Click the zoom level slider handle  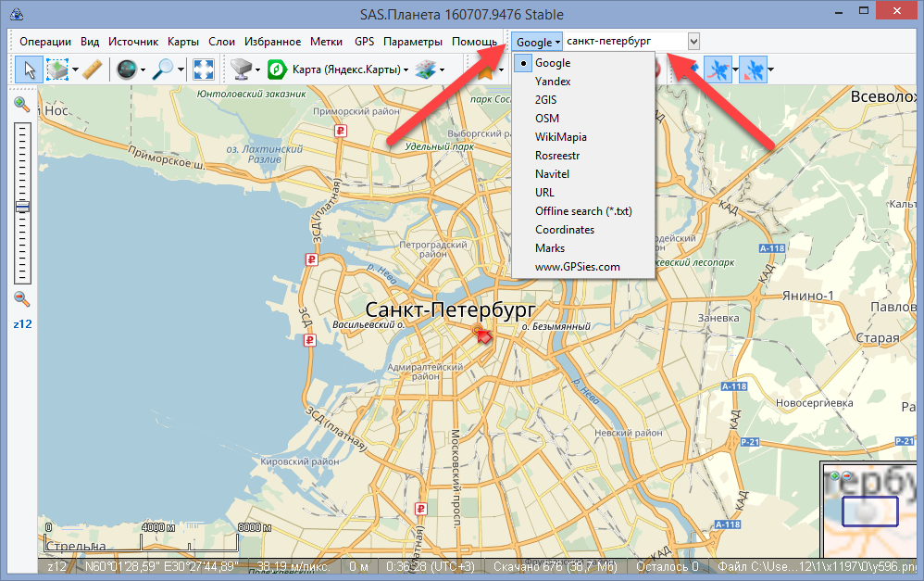click(21, 206)
